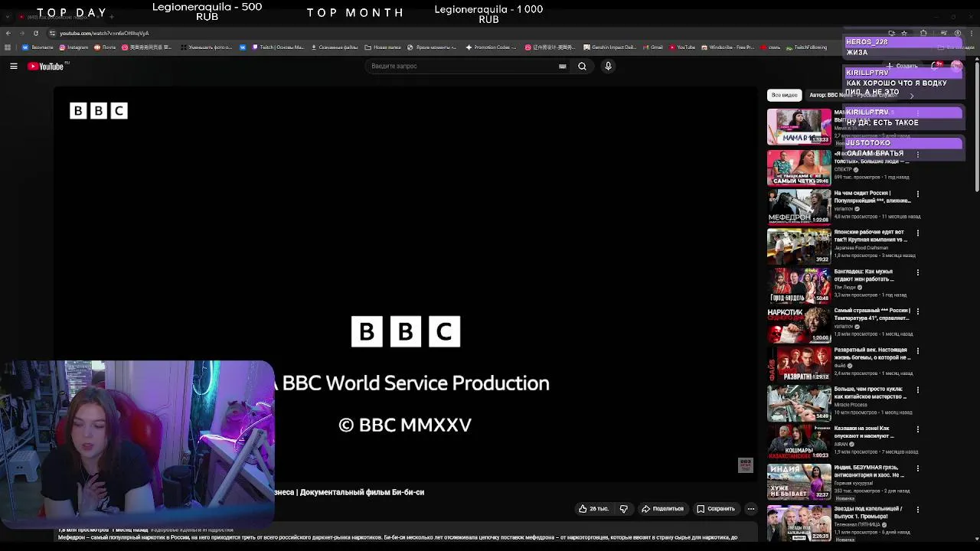980x551 pixels.
Task: Open the Gmail bookmark
Action: tap(652, 47)
